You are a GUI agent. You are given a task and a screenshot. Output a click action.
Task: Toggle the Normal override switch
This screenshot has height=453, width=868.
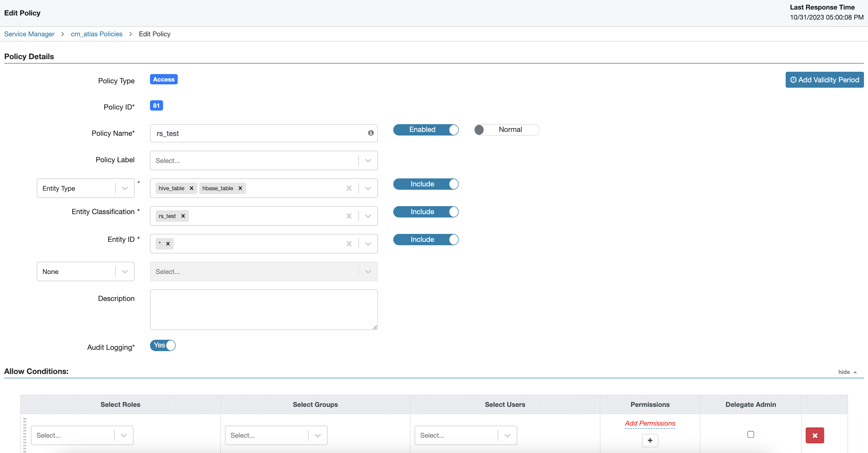coord(506,130)
